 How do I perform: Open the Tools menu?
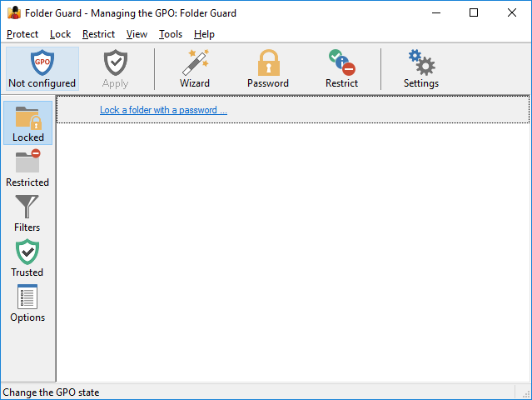[x=171, y=34]
